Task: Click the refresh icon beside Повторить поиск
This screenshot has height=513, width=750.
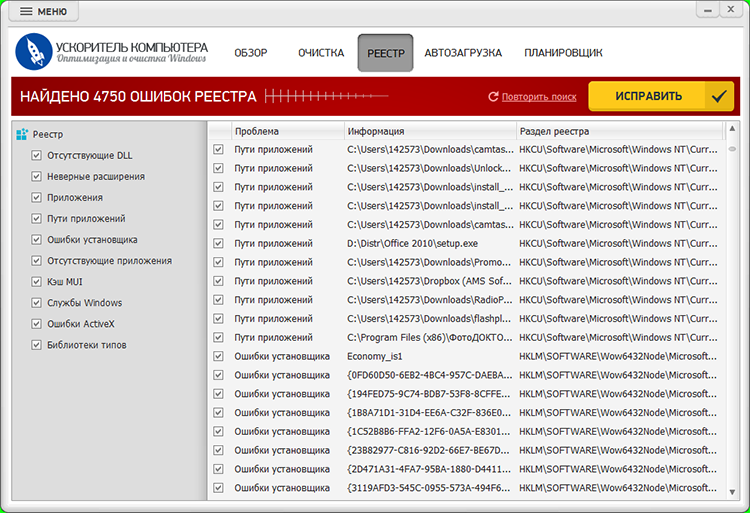Action: click(493, 97)
